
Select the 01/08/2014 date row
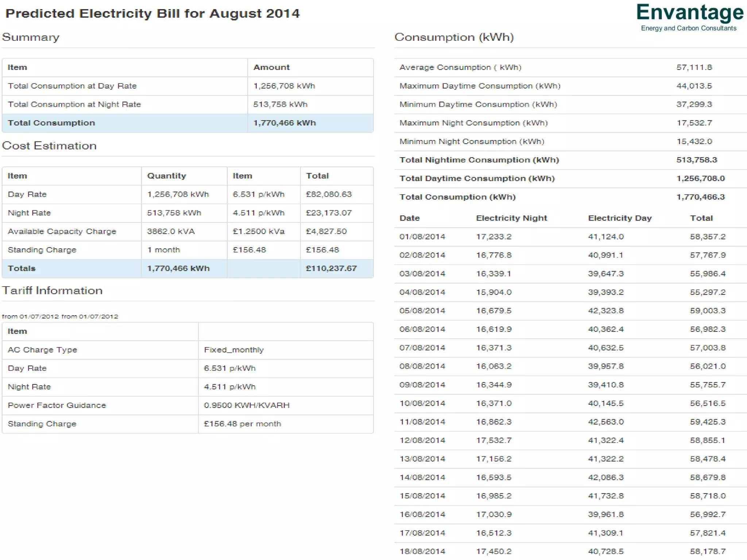(x=422, y=237)
